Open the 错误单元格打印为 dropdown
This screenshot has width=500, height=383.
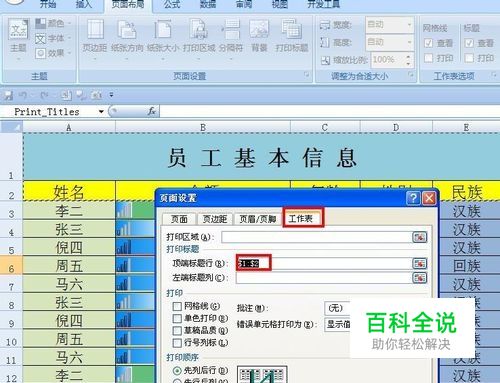337,324
